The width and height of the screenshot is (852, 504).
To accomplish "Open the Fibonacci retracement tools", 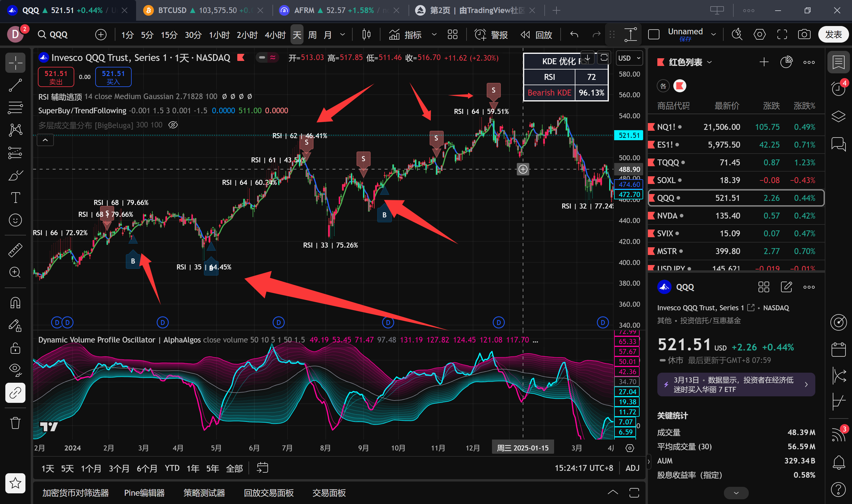I will click(x=15, y=108).
